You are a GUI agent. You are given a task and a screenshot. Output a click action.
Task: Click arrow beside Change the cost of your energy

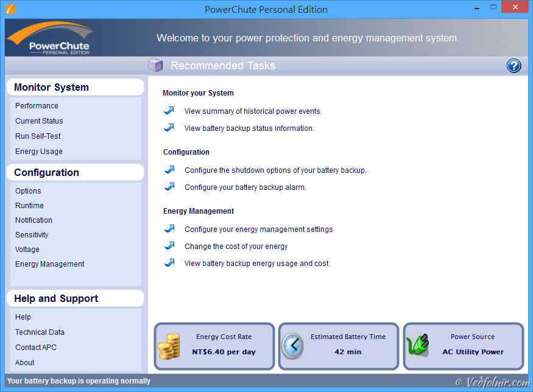169,245
